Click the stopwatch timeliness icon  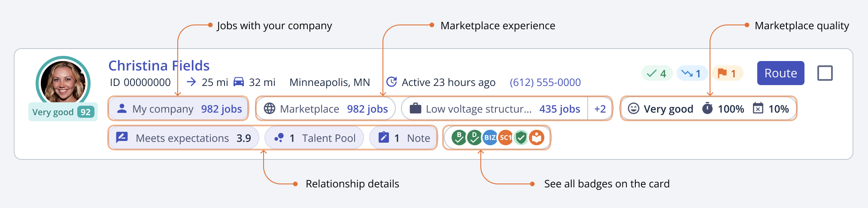coord(707,109)
